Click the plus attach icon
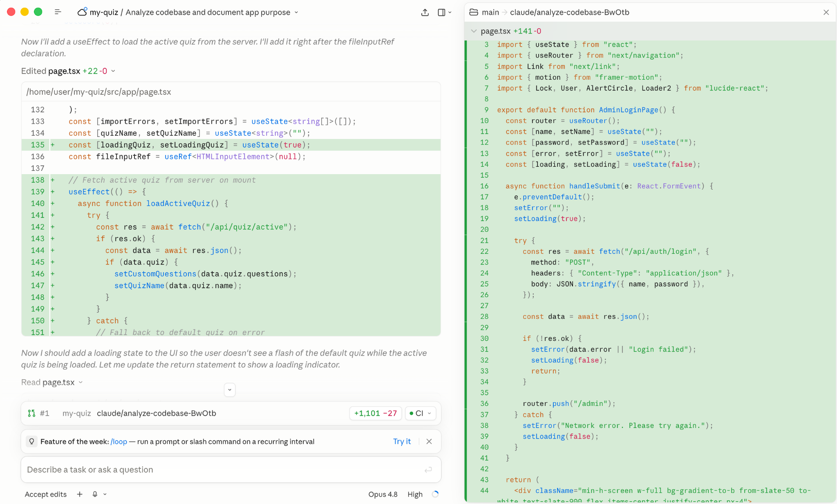This screenshot has height=504, width=837. coord(80,494)
